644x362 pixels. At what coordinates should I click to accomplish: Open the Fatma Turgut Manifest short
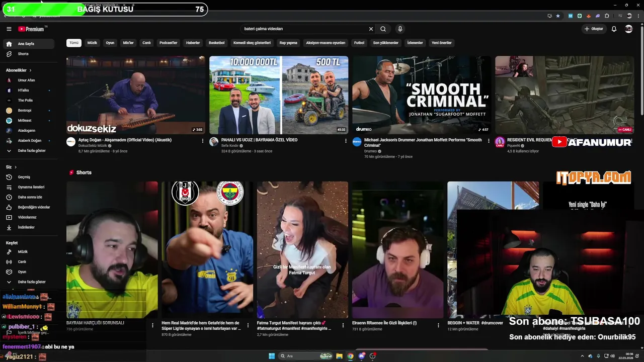tap(302, 250)
